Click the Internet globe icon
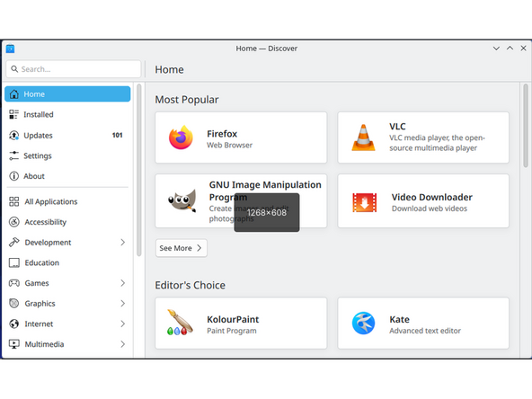This screenshot has height=399, width=532. [x=13, y=324]
